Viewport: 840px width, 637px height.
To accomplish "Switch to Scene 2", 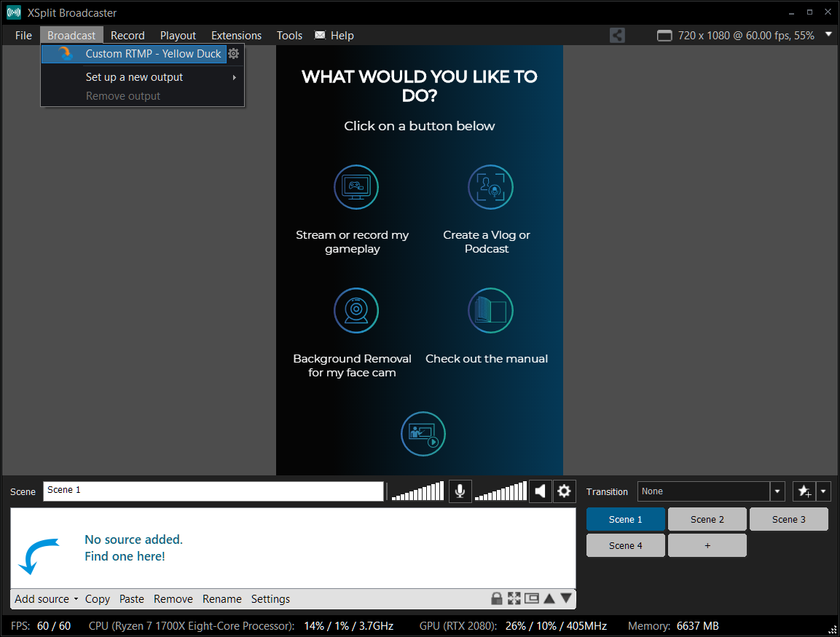I will pos(707,519).
